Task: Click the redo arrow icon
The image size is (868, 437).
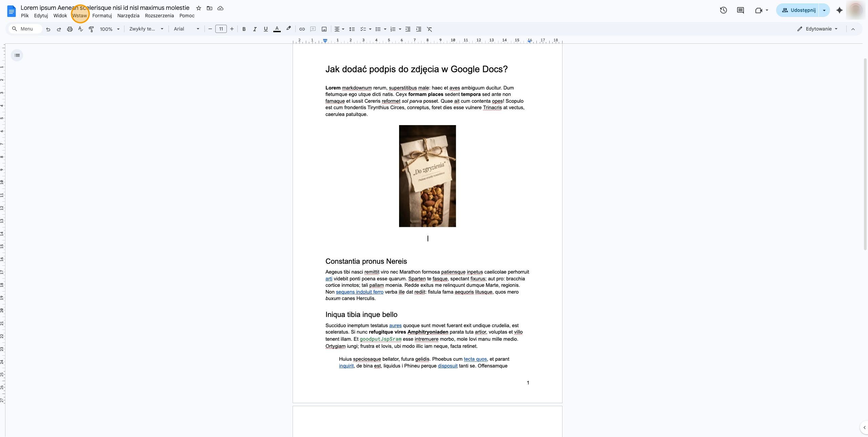Action: pos(59,29)
